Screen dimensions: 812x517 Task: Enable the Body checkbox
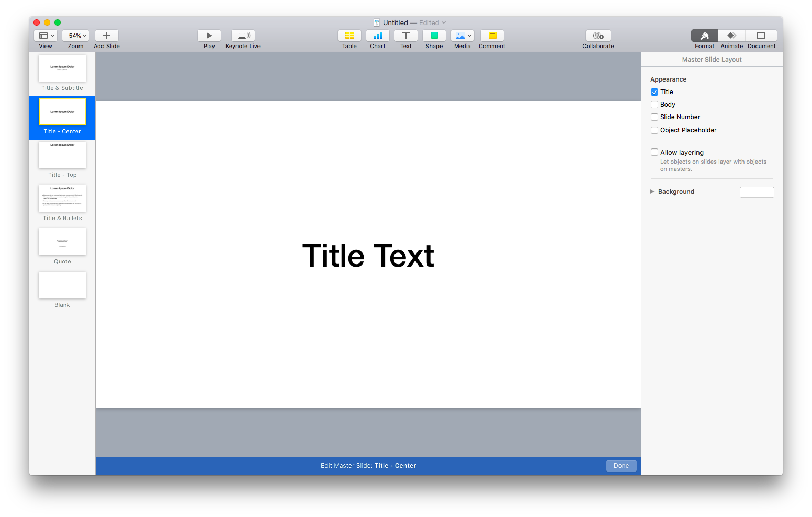[x=655, y=105]
